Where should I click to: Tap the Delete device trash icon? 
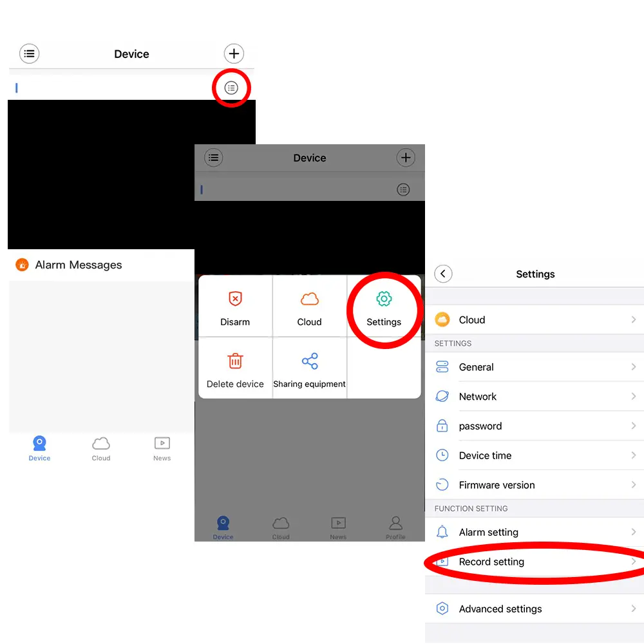click(235, 361)
